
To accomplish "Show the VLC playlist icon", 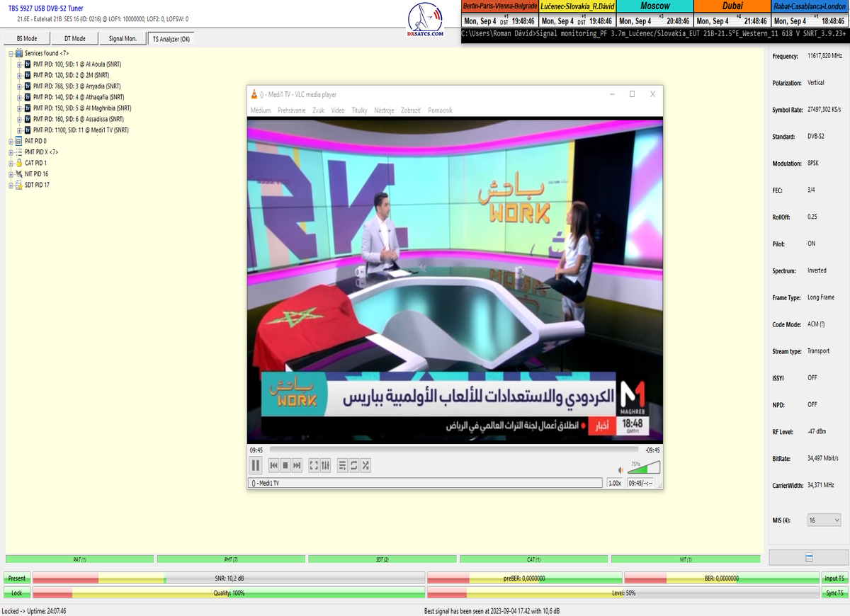I will (342, 465).
